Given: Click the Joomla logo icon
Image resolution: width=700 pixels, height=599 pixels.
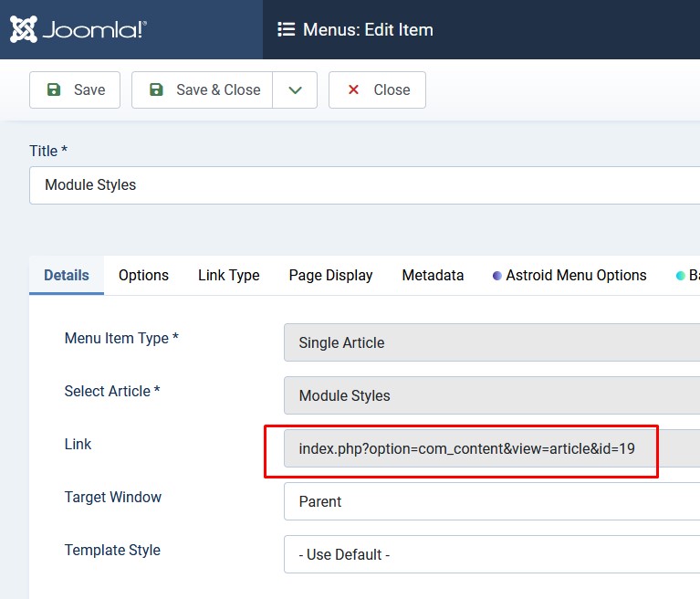Looking at the screenshot, I should click(x=24, y=29).
